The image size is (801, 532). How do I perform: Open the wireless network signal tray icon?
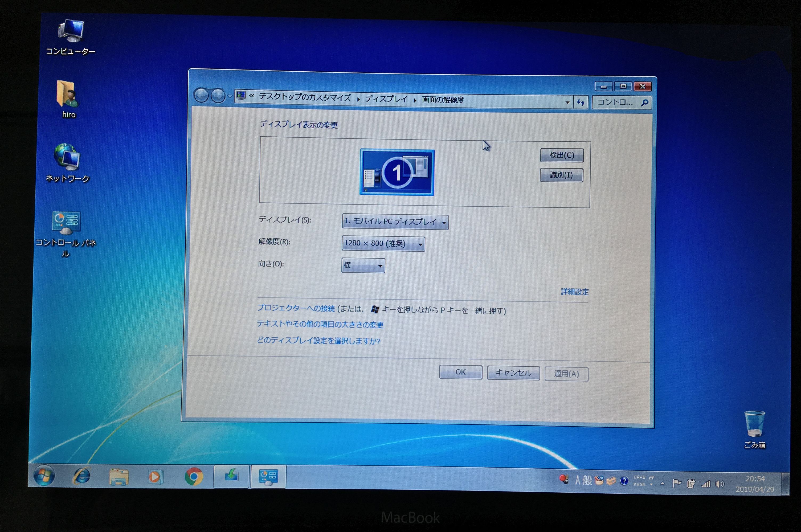coord(706,484)
